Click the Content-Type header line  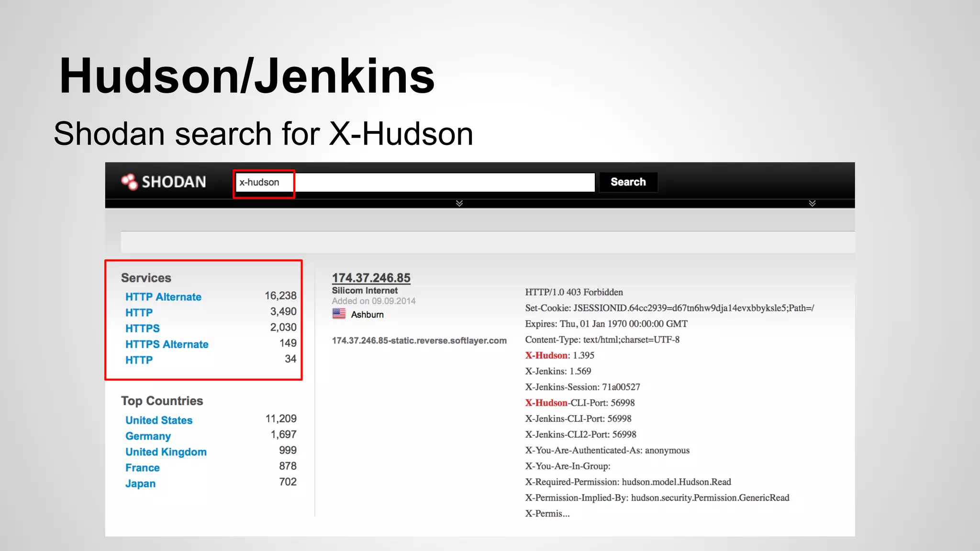pyautogui.click(x=602, y=339)
